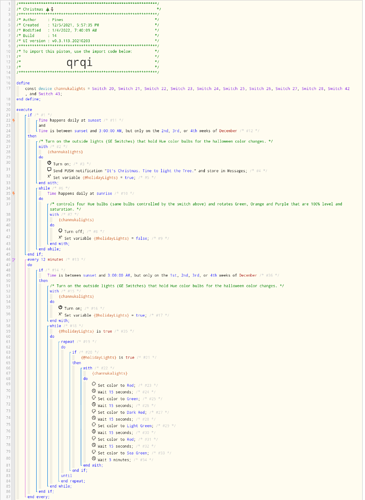Select the every 12 minutes timer statement
Image resolution: width=365 pixels, height=500 pixels.
[x=45, y=259]
